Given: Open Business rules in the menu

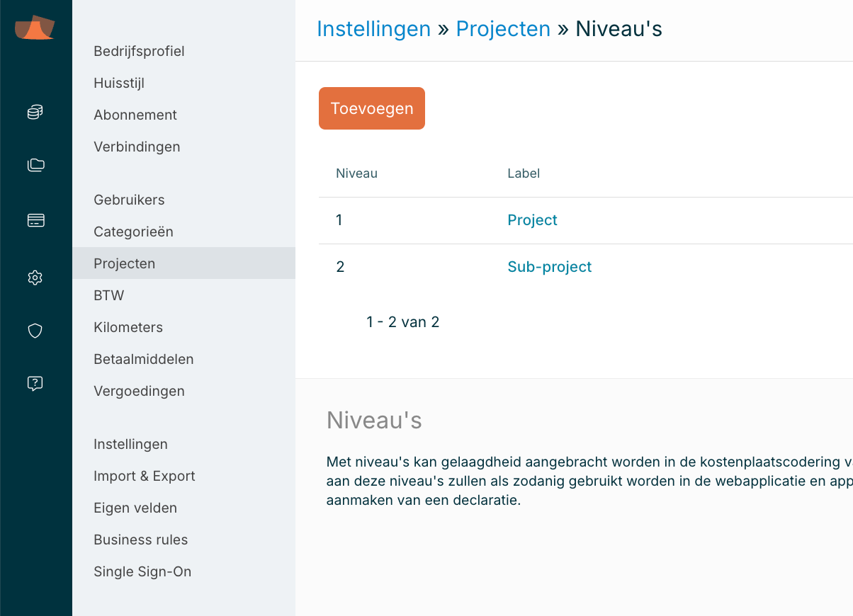Looking at the screenshot, I should click(x=140, y=540).
